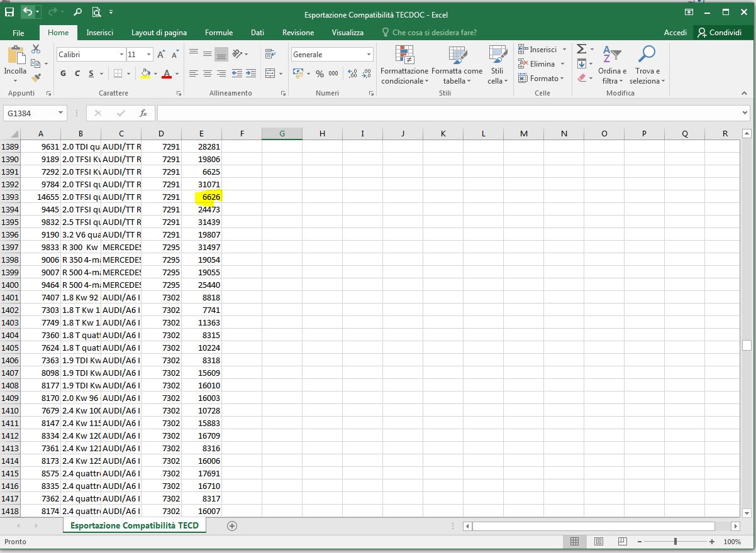This screenshot has height=553, width=756.
Task: Click the Accedi sign-in link
Action: pos(675,33)
